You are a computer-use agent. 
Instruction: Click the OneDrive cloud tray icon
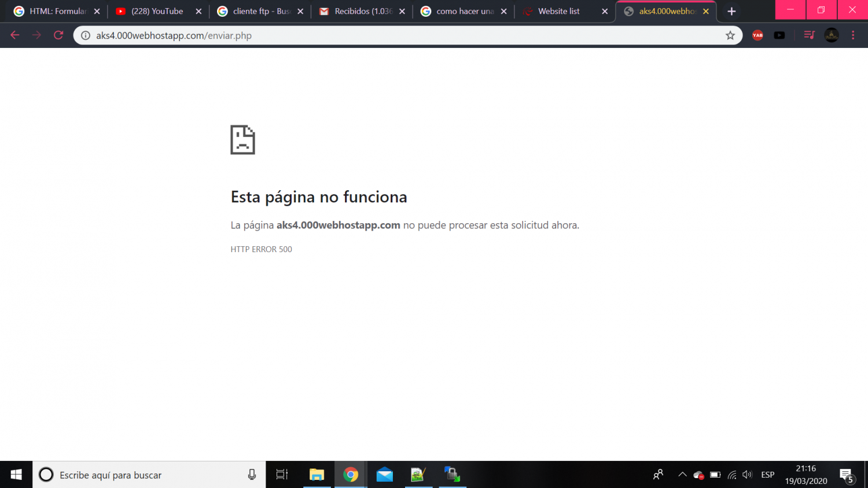pos(698,475)
